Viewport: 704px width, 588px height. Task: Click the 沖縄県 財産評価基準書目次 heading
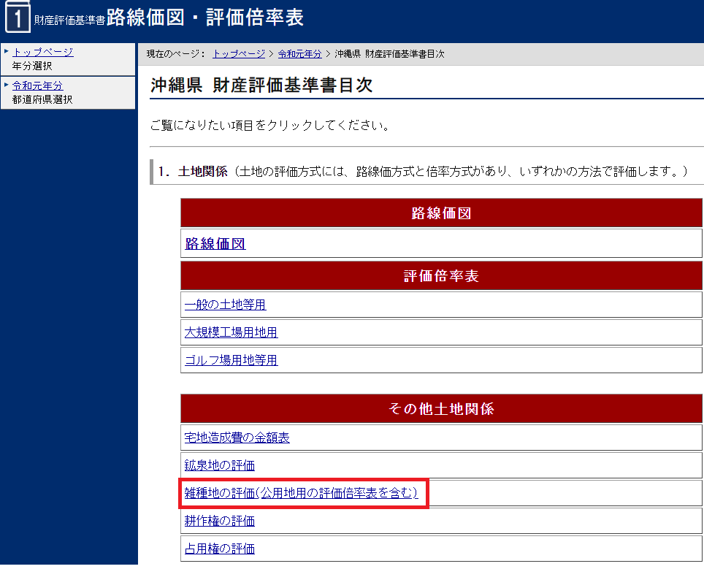(x=261, y=85)
